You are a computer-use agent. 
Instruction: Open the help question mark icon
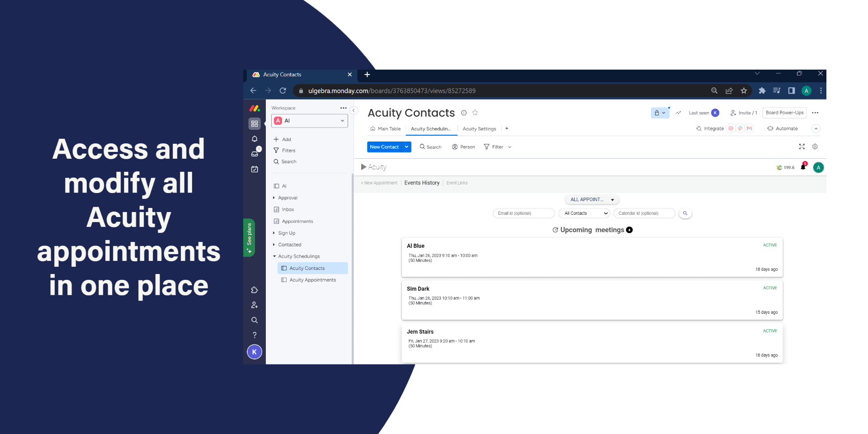pos(255,335)
